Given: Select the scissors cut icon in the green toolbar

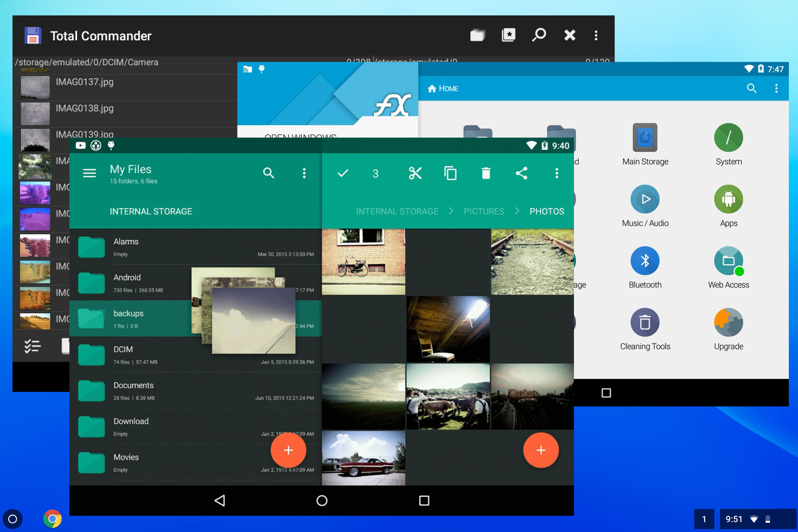Looking at the screenshot, I should coord(416,173).
